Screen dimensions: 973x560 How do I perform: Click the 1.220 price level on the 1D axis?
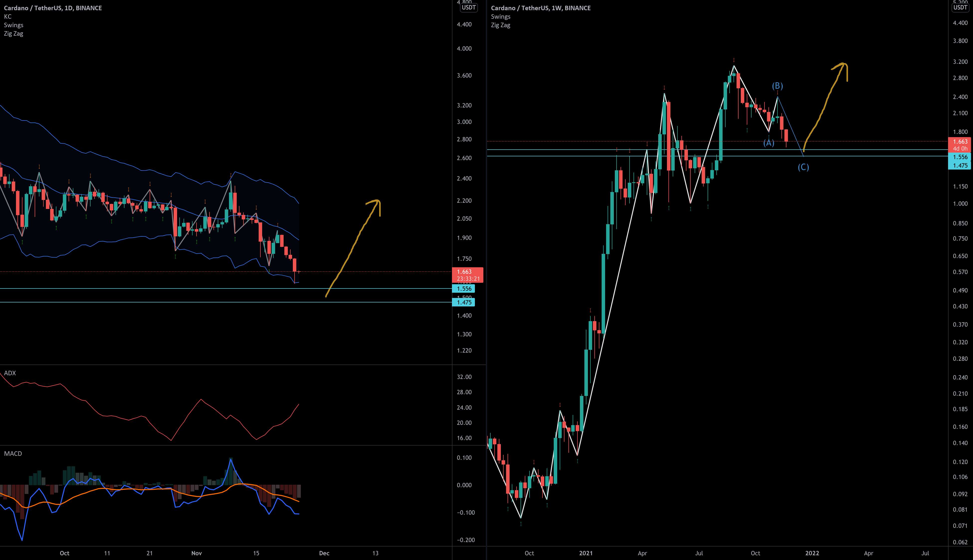pos(464,350)
